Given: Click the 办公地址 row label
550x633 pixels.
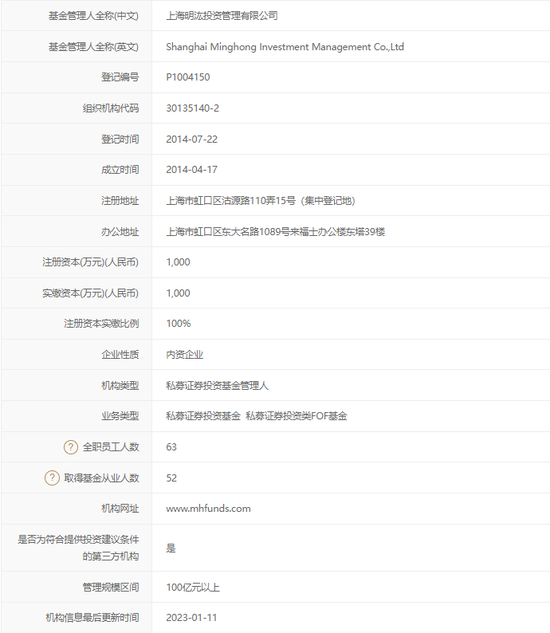Looking at the screenshot, I should click(x=120, y=232).
